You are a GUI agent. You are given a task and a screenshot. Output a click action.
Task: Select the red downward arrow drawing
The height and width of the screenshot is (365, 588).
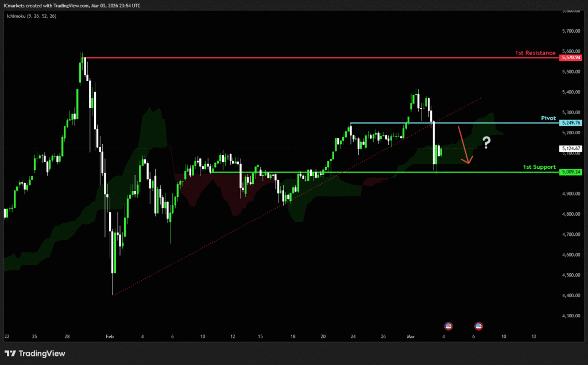(x=464, y=145)
